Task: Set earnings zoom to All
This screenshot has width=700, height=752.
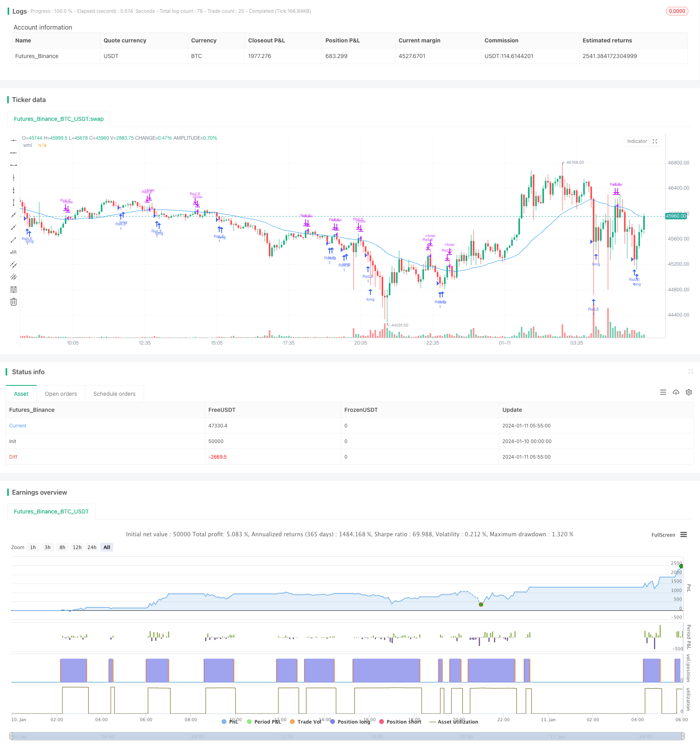Action: tap(107, 547)
